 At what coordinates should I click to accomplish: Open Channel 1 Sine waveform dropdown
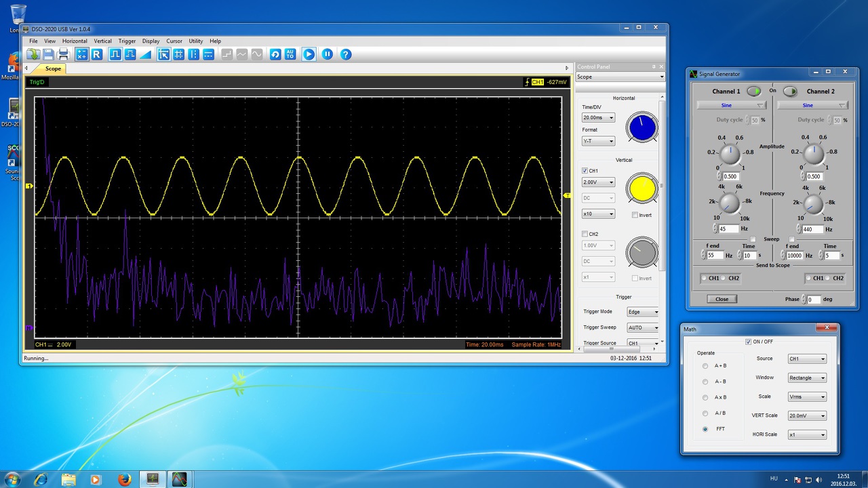[x=732, y=105]
